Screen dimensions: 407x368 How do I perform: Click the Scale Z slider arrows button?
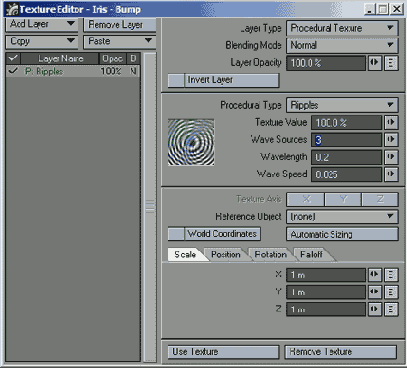pyautogui.click(x=375, y=310)
